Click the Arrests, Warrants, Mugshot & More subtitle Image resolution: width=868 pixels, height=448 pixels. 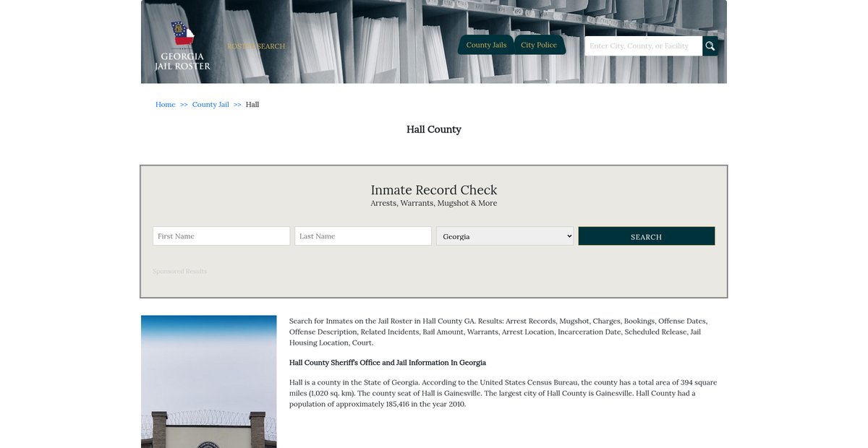click(x=434, y=204)
